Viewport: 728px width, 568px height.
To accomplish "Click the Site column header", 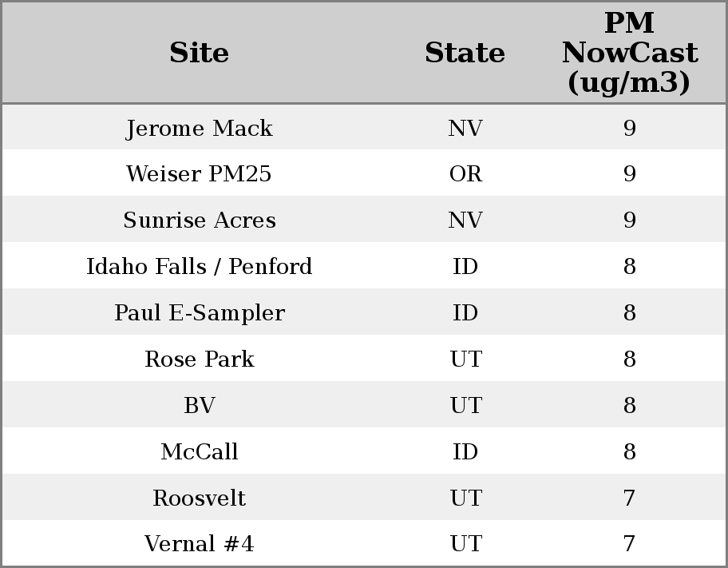I will tap(200, 53).
